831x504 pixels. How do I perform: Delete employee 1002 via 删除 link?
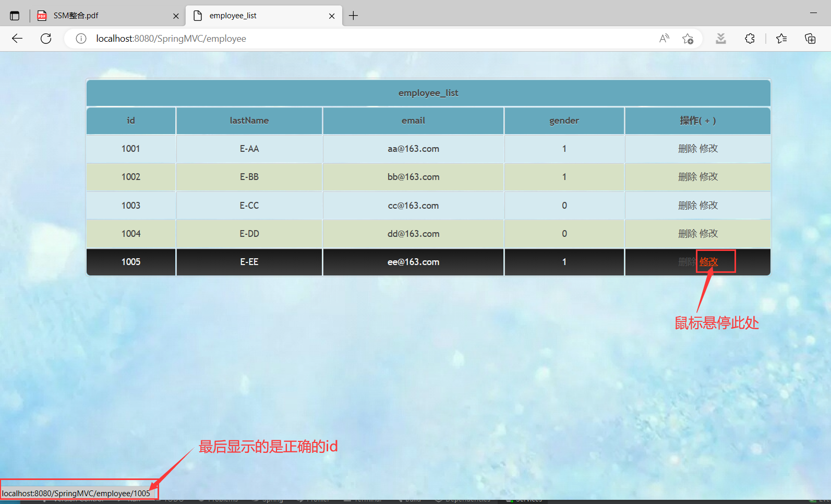(x=688, y=177)
